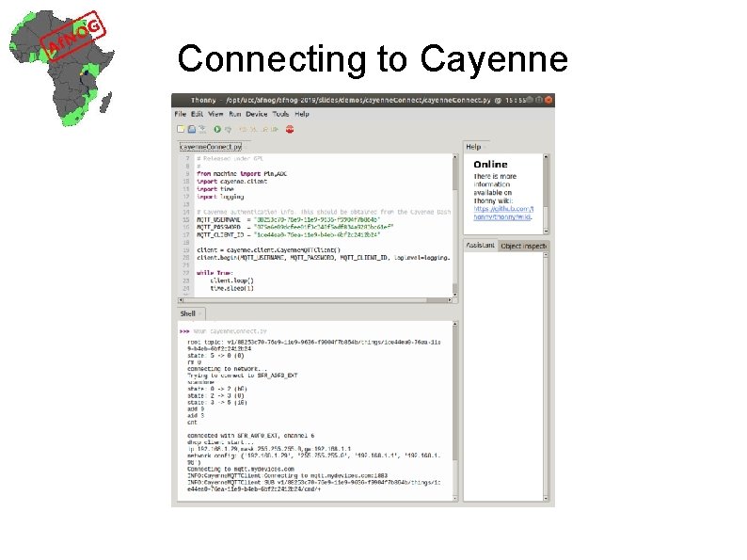Image resolution: width=747 pixels, height=560 pixels.
Task: Click the editor scrollbar up arrow
Action: click(455, 157)
